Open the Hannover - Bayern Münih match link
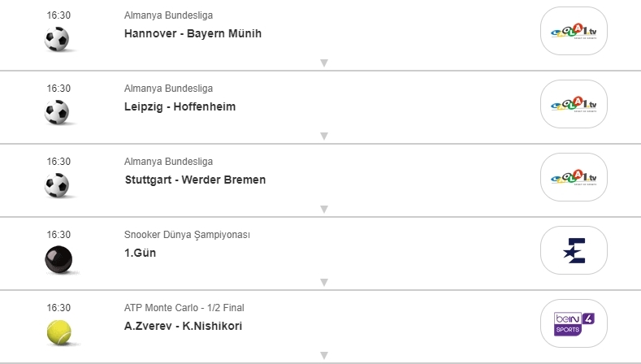The width and height of the screenshot is (641, 364). pyautogui.click(x=193, y=33)
